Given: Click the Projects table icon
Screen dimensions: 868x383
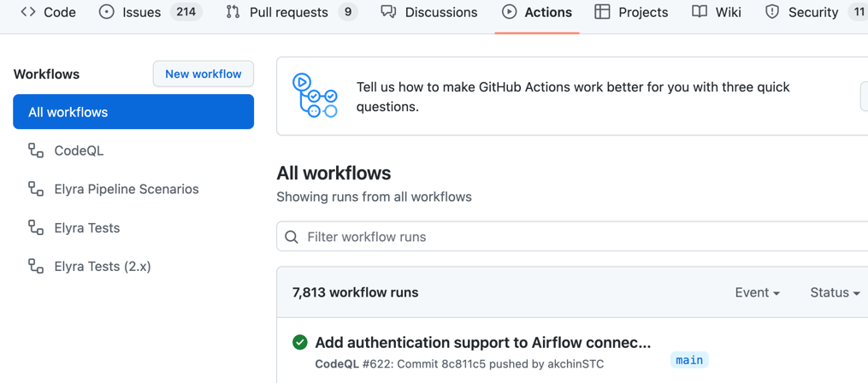Looking at the screenshot, I should [602, 12].
